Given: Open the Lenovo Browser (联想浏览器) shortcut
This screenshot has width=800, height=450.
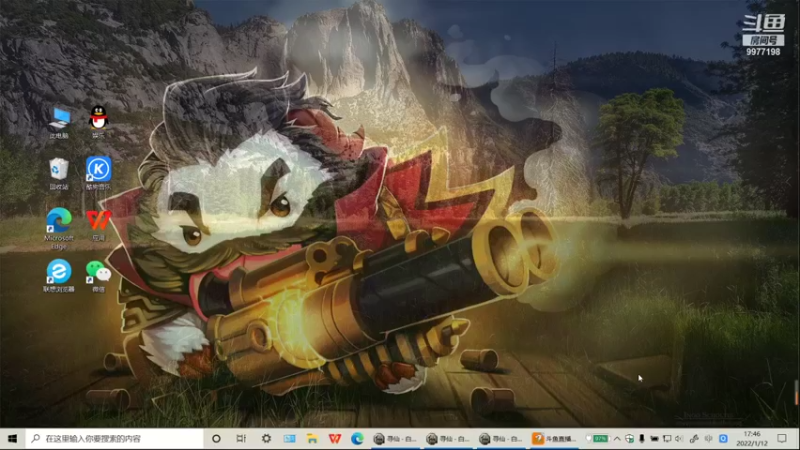Looking at the screenshot, I should tap(59, 276).
